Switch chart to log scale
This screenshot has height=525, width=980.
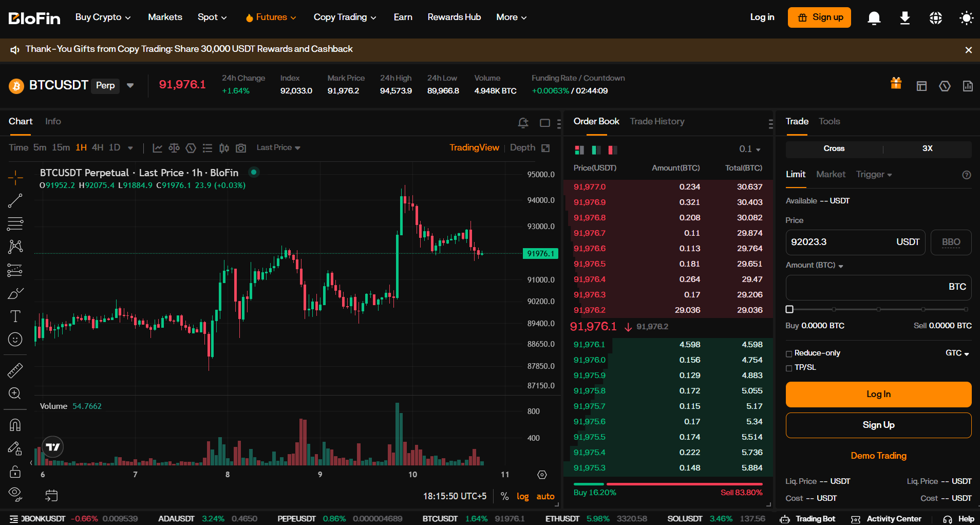(522, 496)
